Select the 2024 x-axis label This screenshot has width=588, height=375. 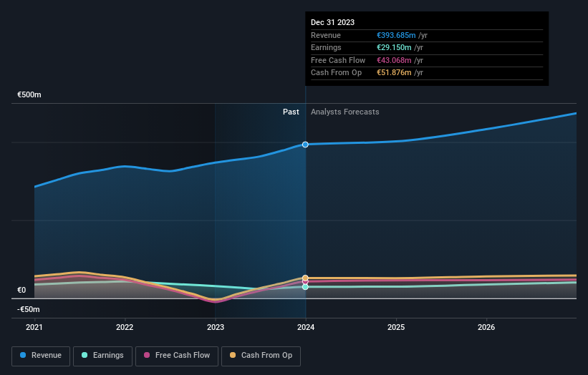(x=306, y=327)
